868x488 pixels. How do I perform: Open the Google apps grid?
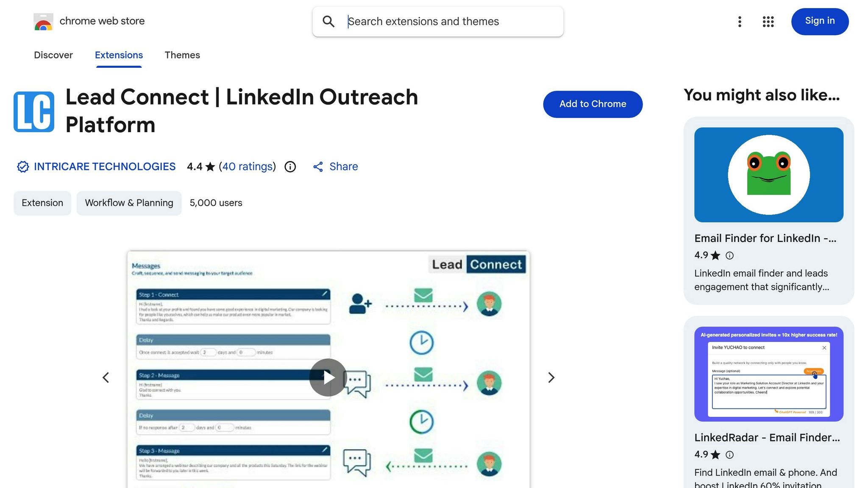[768, 22]
